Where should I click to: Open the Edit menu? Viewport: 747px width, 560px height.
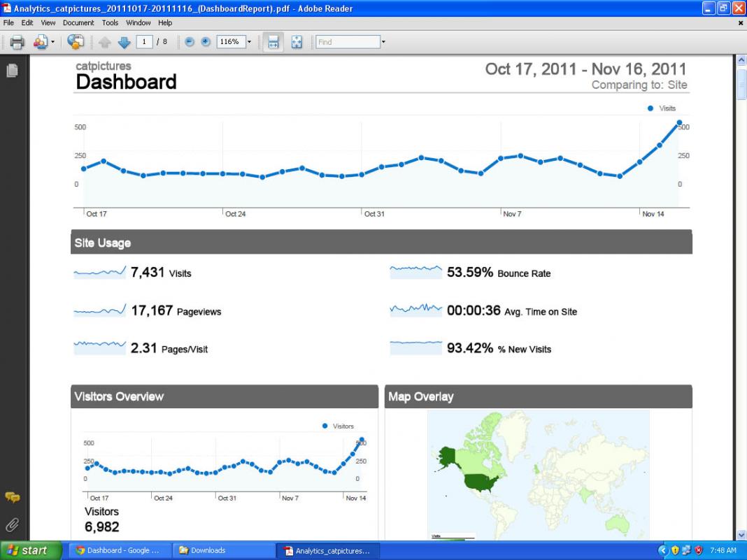[x=27, y=23]
